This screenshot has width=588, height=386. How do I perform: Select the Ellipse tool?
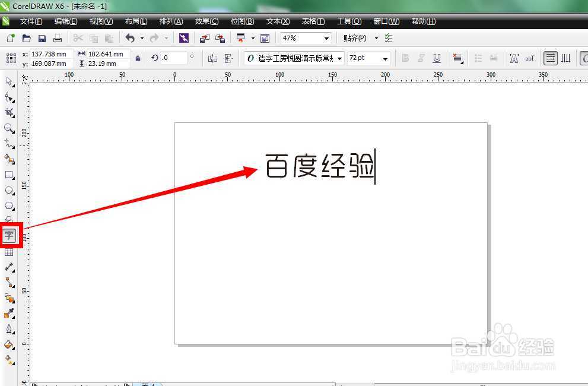(x=9, y=190)
